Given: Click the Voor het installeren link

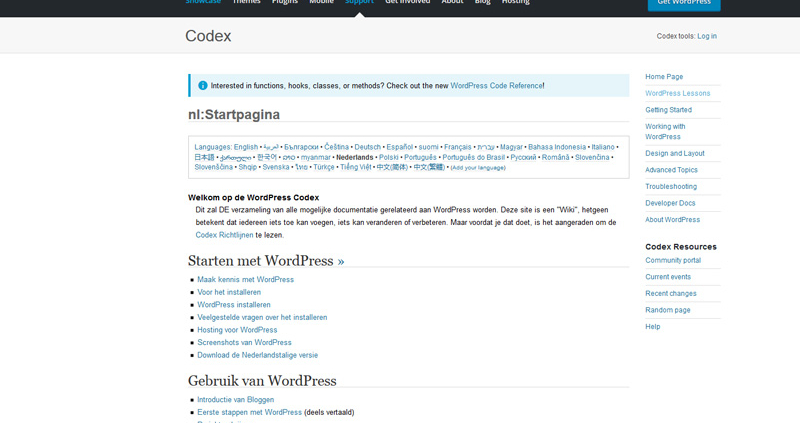Looking at the screenshot, I should point(229,292).
